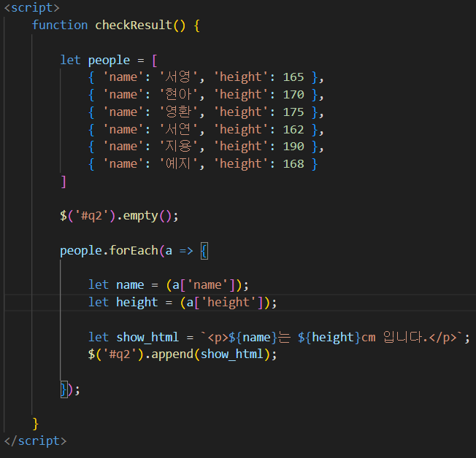Viewport: 476px width, 458px height.
Task: Click yellow closing brace of checkResult function
Action: coord(36,424)
